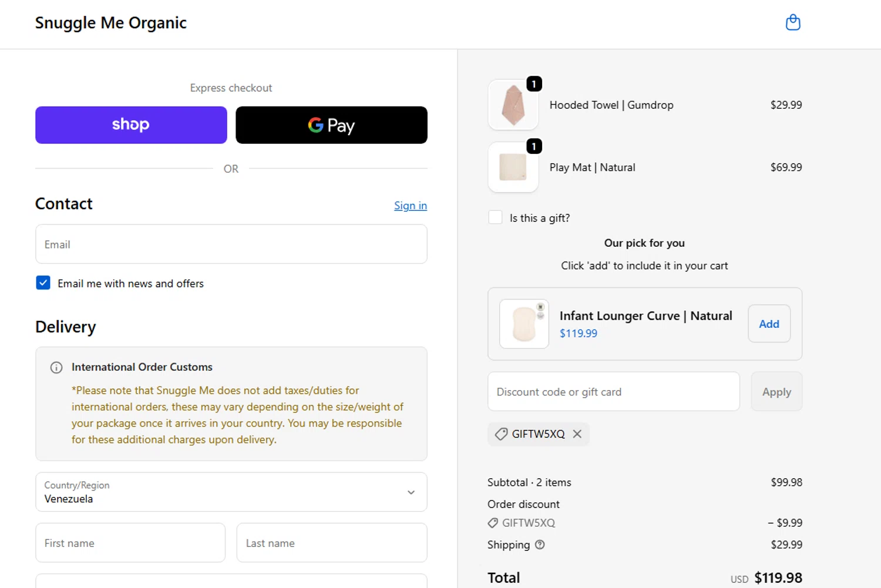The height and width of the screenshot is (588, 881).
Task: Add the Infant Lounger Curve to cart
Action: 769,324
